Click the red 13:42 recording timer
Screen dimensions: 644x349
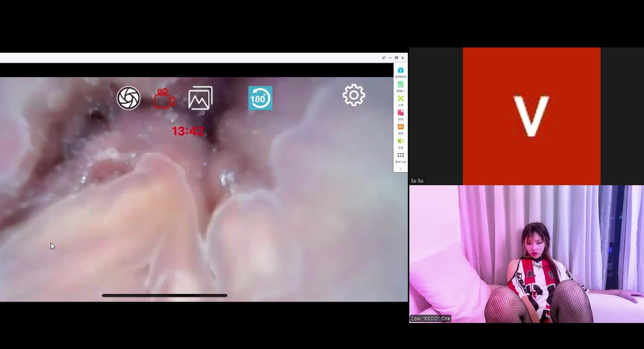click(188, 131)
